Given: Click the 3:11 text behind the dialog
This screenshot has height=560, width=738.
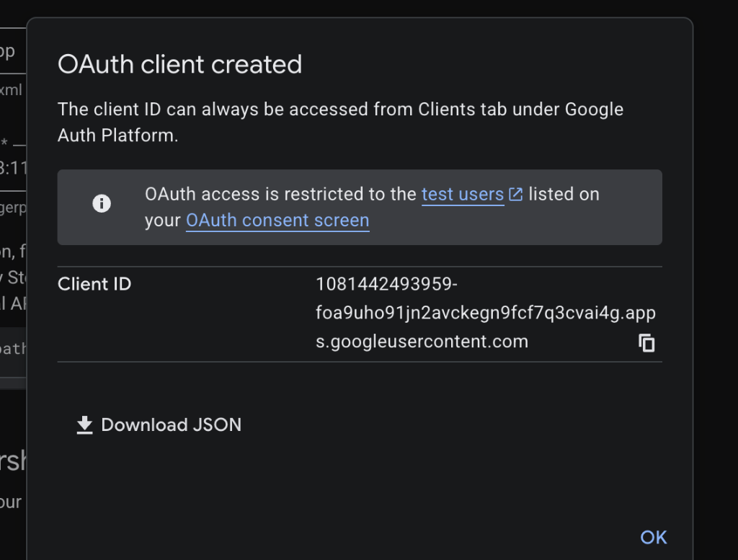Looking at the screenshot, I should [13, 167].
